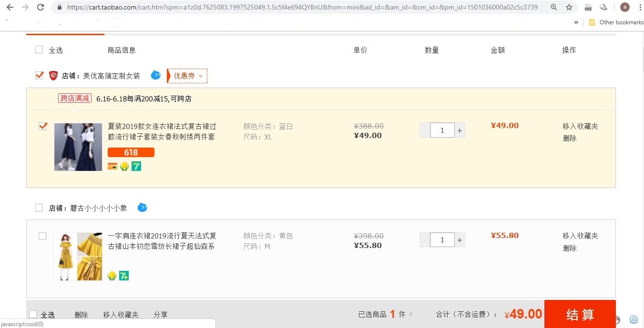Screen dimensions: 644x328
Task: Select the 蘑古小小小小象 shop checkbox
Action: pyautogui.click(x=39, y=208)
